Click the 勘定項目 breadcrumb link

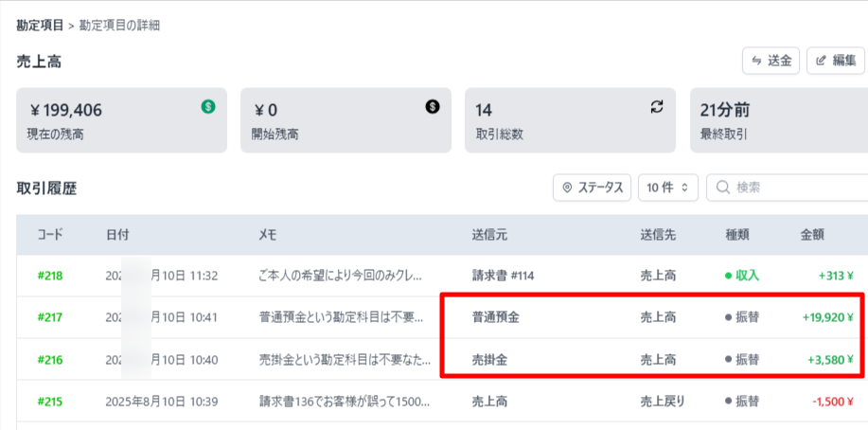click(40, 26)
